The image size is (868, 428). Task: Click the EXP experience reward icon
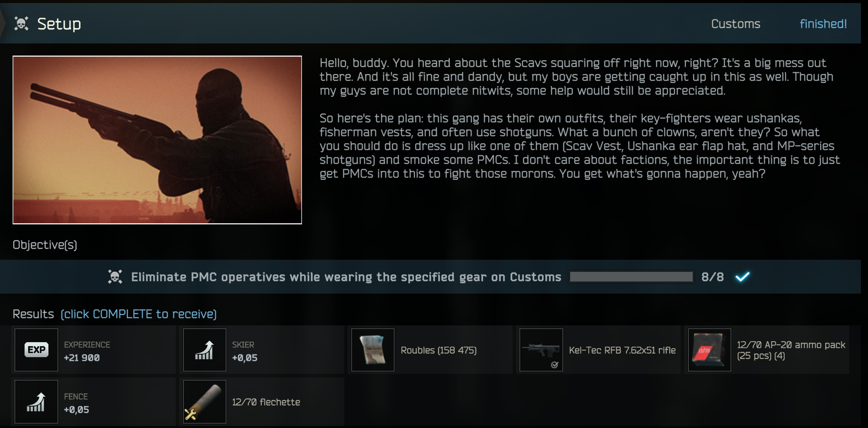[36, 350]
